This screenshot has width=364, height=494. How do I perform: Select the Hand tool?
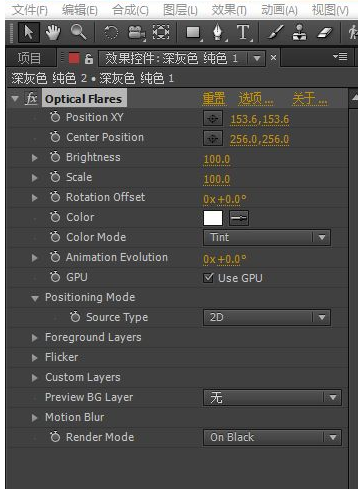click(x=53, y=32)
